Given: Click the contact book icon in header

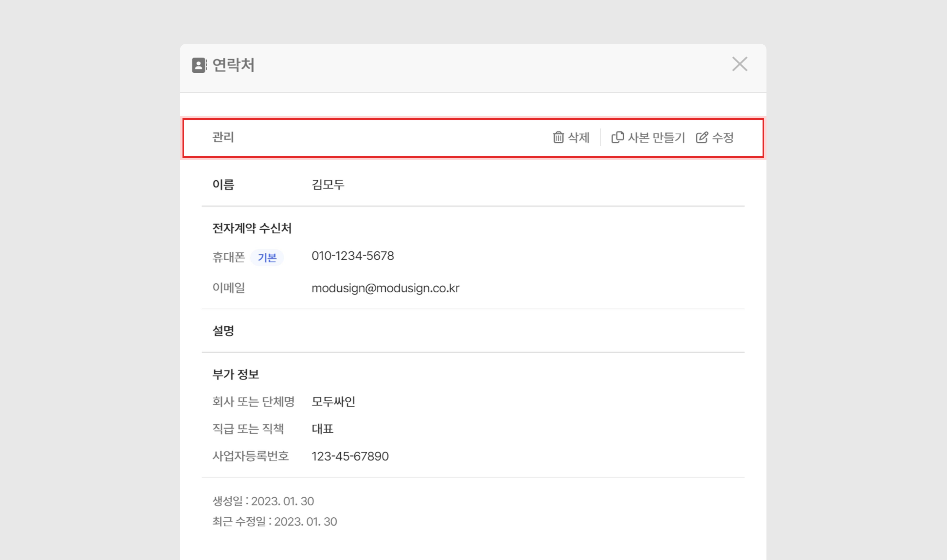Looking at the screenshot, I should 199,65.
